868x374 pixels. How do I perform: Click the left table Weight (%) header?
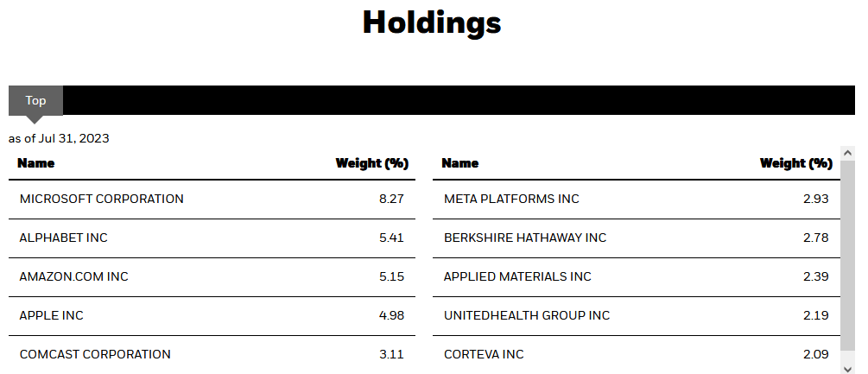click(x=371, y=163)
